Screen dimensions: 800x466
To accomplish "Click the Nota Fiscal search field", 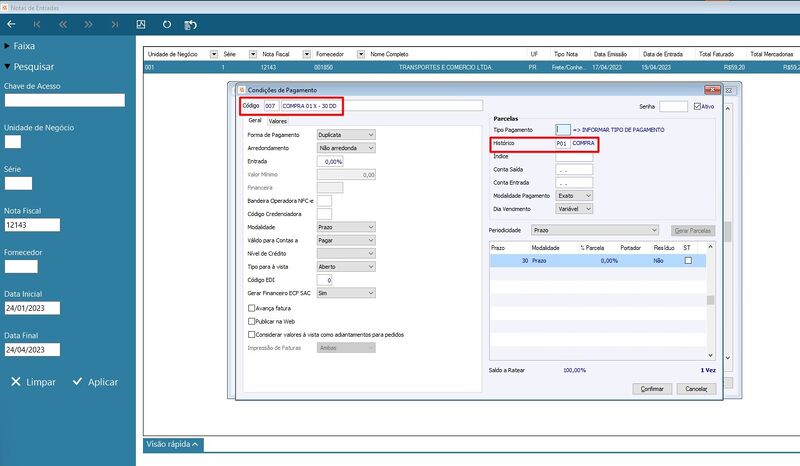I will [x=32, y=225].
